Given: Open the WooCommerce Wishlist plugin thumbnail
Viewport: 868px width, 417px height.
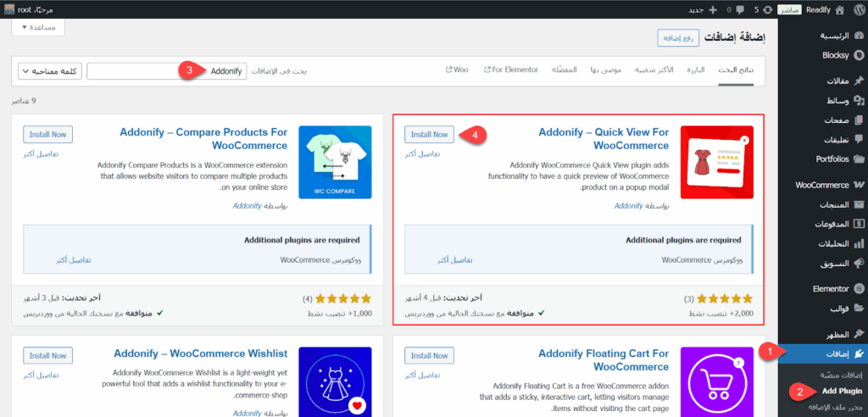Looking at the screenshot, I should tap(335, 382).
